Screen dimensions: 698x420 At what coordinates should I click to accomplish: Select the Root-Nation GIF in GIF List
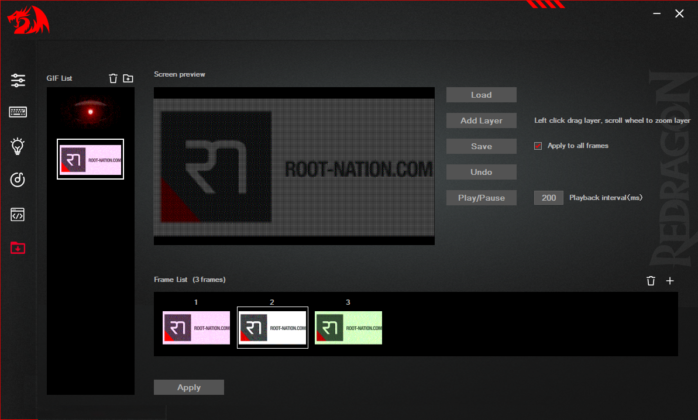coord(90,159)
